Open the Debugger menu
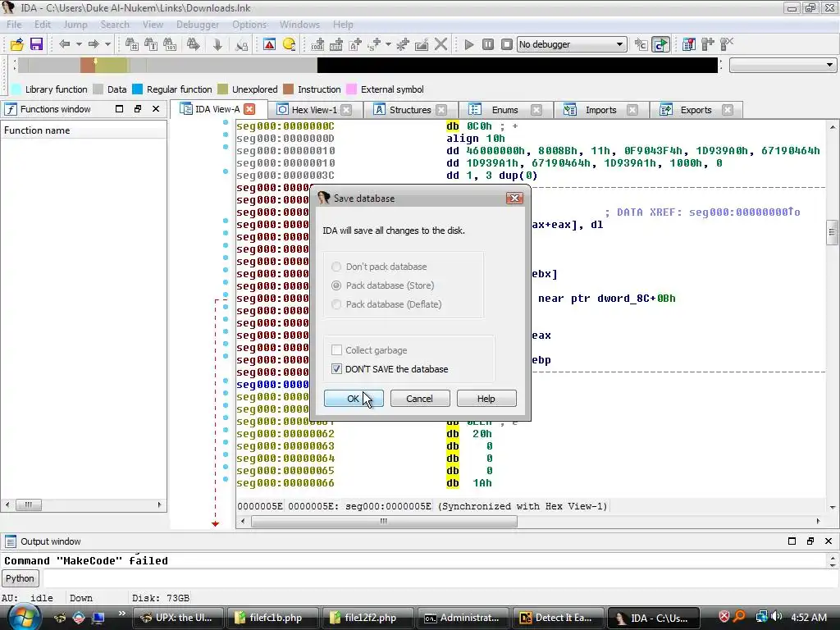 [198, 25]
